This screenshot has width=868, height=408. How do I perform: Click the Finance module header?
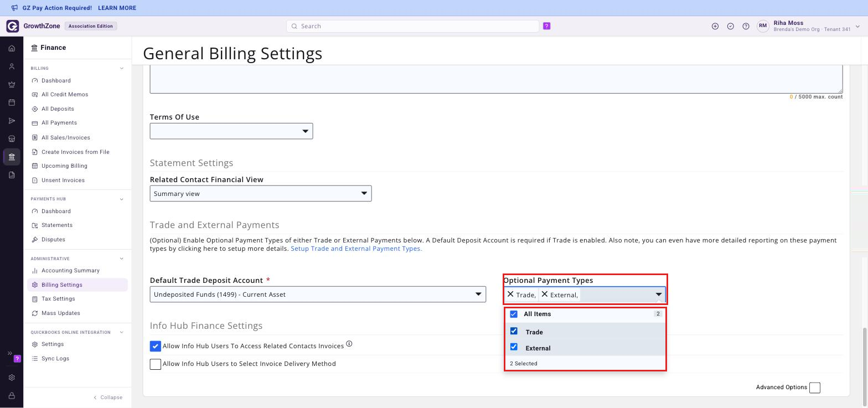pos(49,48)
